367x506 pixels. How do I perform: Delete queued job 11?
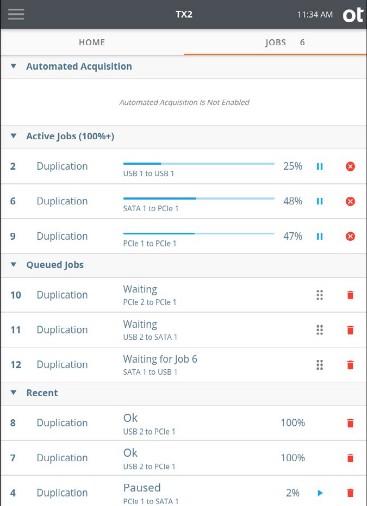point(350,330)
